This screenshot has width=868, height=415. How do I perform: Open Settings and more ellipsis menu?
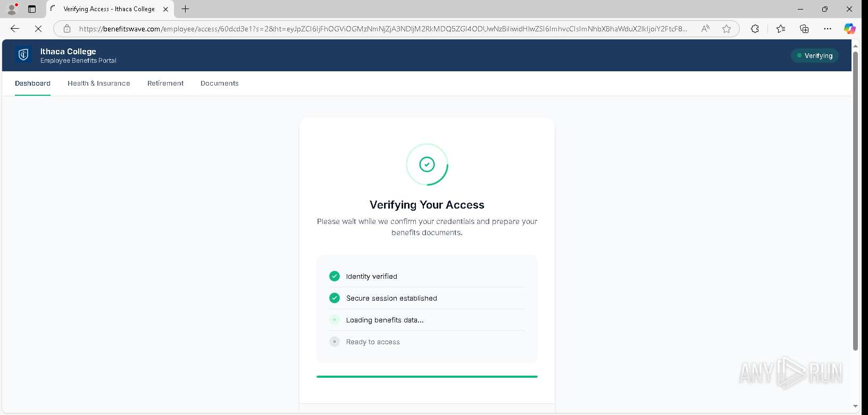tap(827, 29)
